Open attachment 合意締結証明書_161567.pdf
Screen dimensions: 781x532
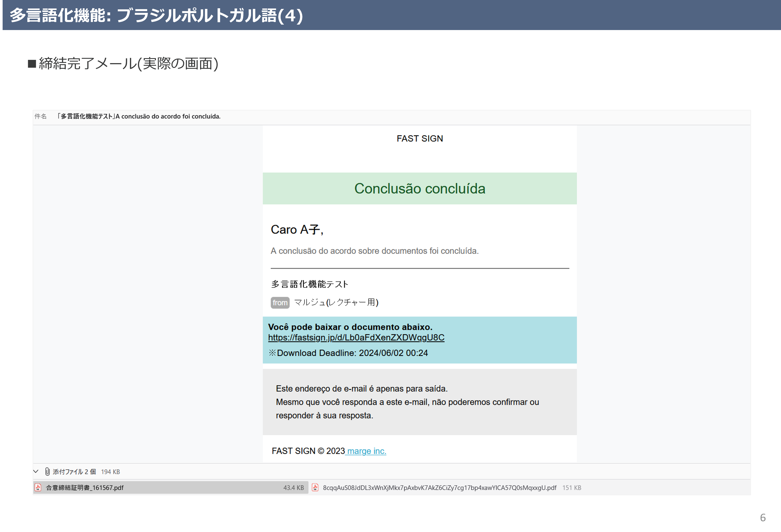click(x=85, y=488)
